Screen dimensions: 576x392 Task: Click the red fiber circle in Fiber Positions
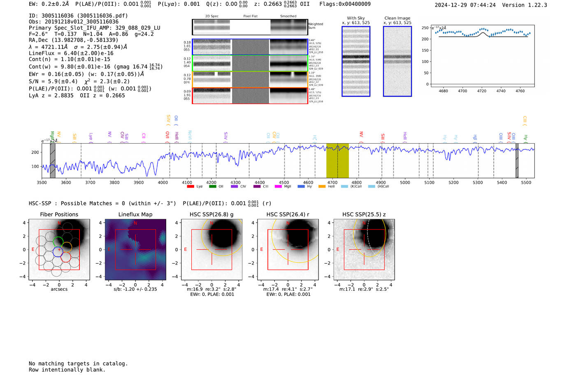point(66,257)
